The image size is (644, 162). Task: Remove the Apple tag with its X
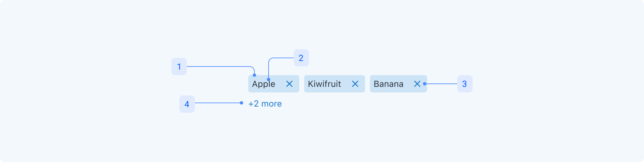tap(289, 84)
